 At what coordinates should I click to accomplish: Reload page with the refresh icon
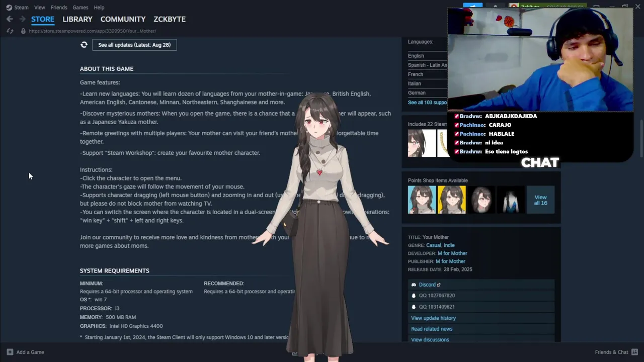coord(10,31)
